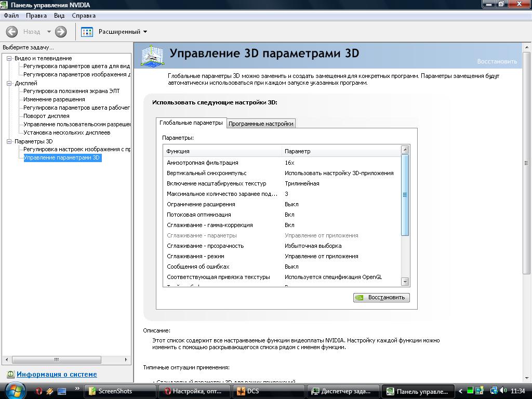Screen dimensions: 532x399
Task: Open 'Изменение разрешения' in the task tree
Action: (x=54, y=99)
